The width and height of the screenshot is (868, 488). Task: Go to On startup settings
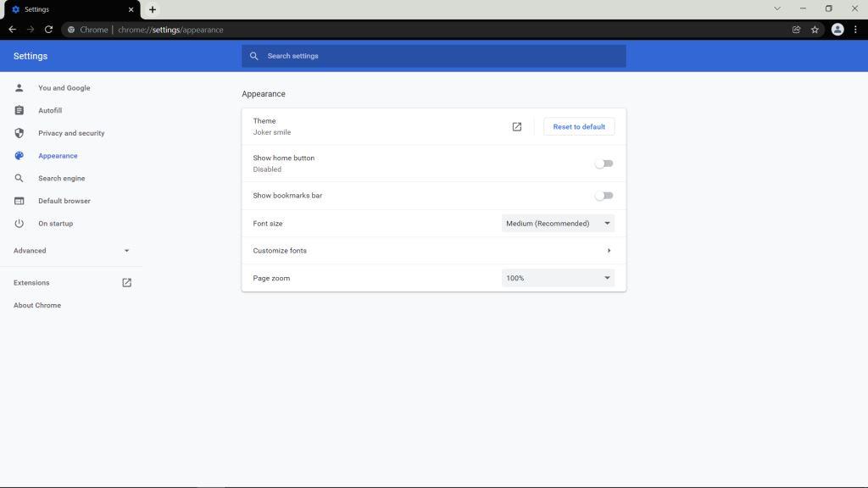coord(55,224)
